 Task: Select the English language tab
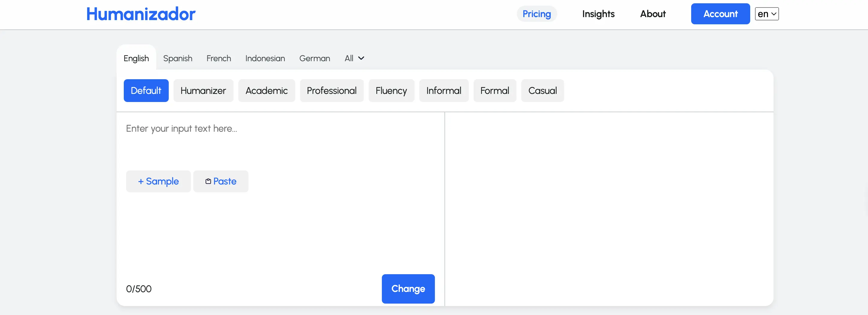point(136,58)
